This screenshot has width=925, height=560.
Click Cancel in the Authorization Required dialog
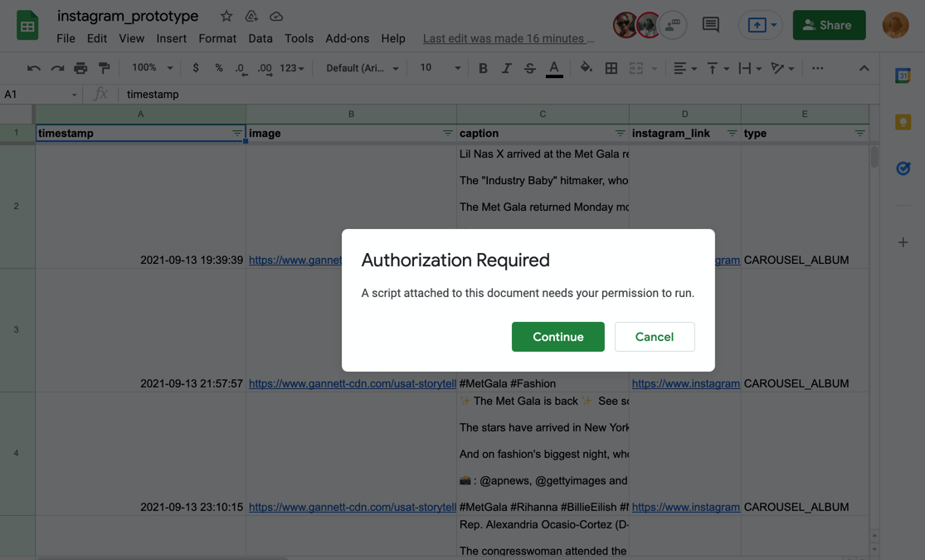click(x=655, y=337)
